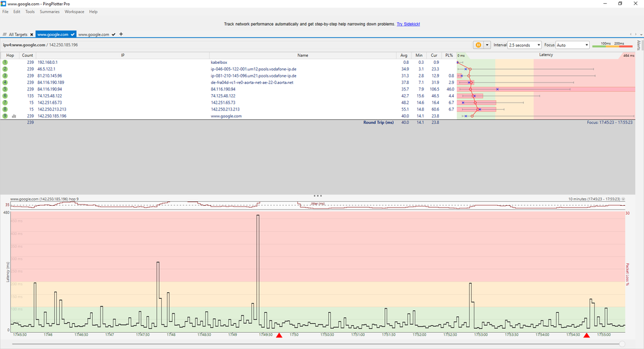
Task: Select hop 5 green circle icon
Action: (5, 89)
